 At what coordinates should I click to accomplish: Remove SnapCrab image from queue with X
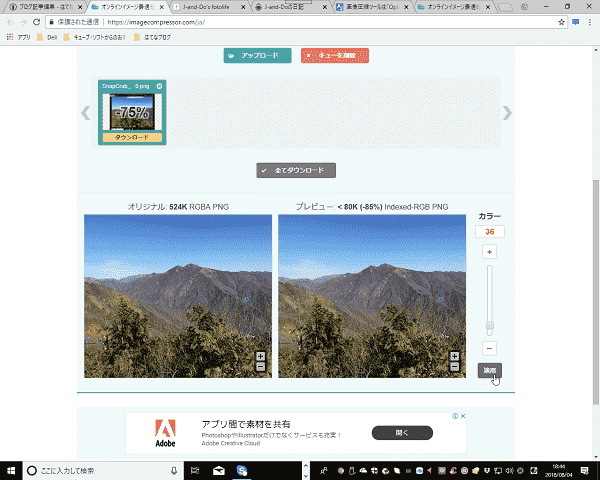[x=159, y=87]
